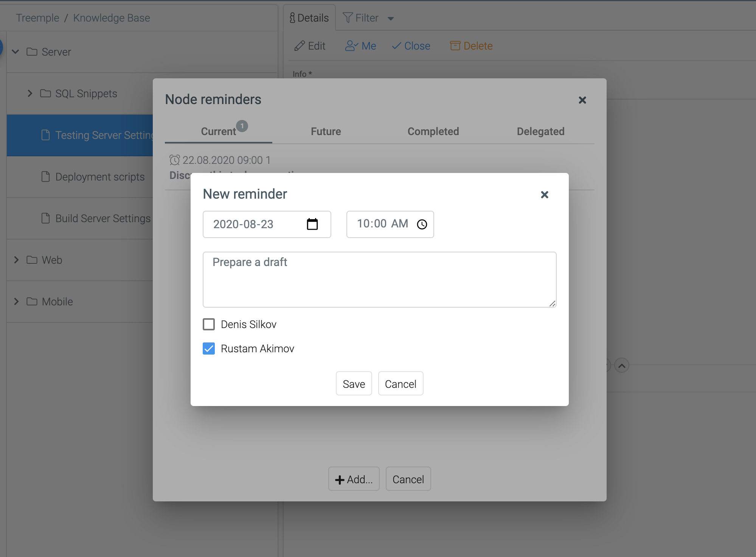Select Testing Server Settings tree item

(80, 135)
